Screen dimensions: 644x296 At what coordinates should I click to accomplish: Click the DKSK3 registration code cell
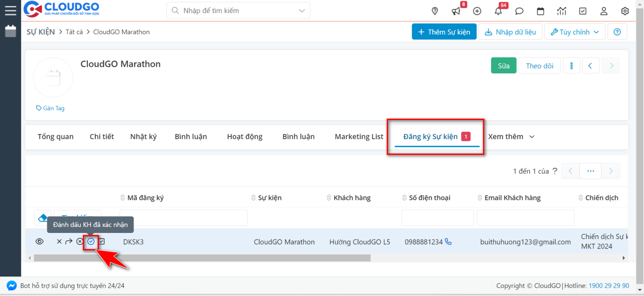click(133, 242)
